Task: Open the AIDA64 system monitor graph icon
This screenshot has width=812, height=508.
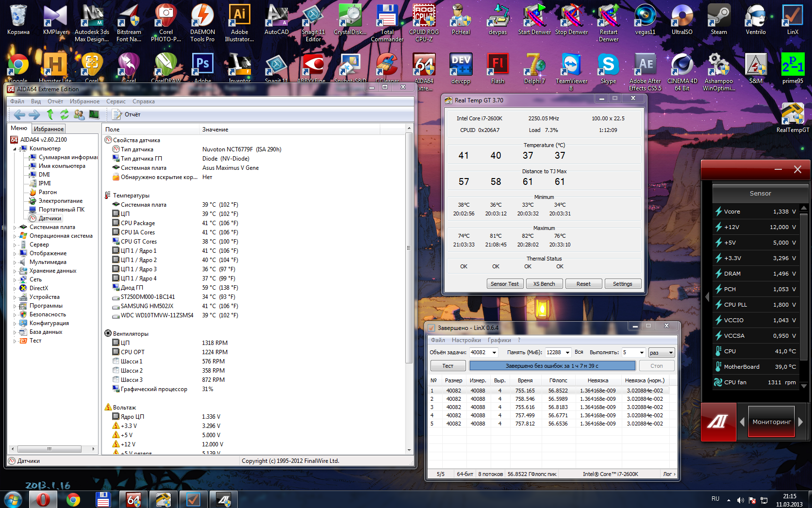Action: (x=94, y=115)
